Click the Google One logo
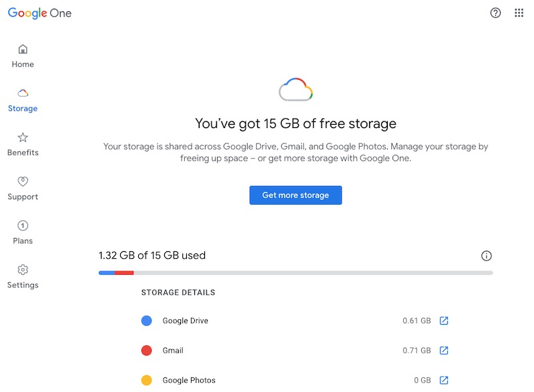 click(40, 13)
